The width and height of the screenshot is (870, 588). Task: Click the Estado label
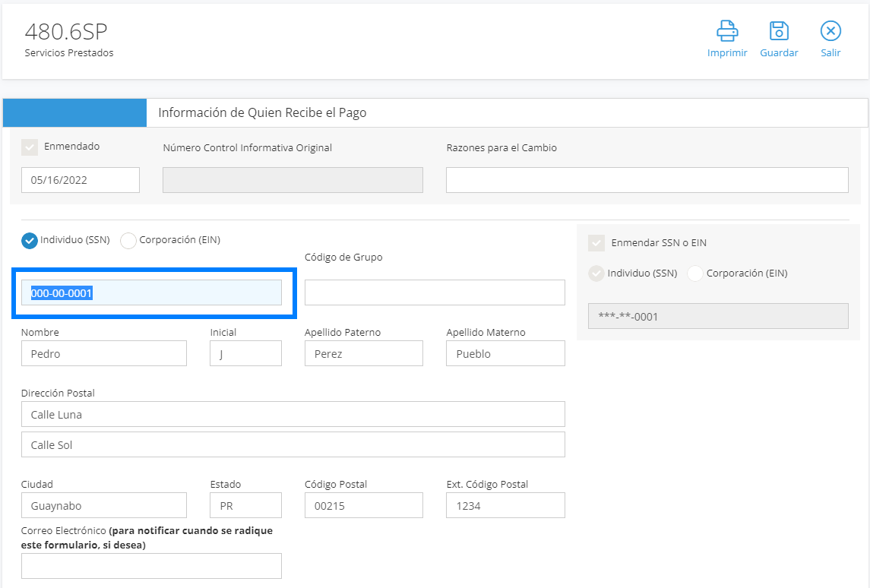(225, 484)
